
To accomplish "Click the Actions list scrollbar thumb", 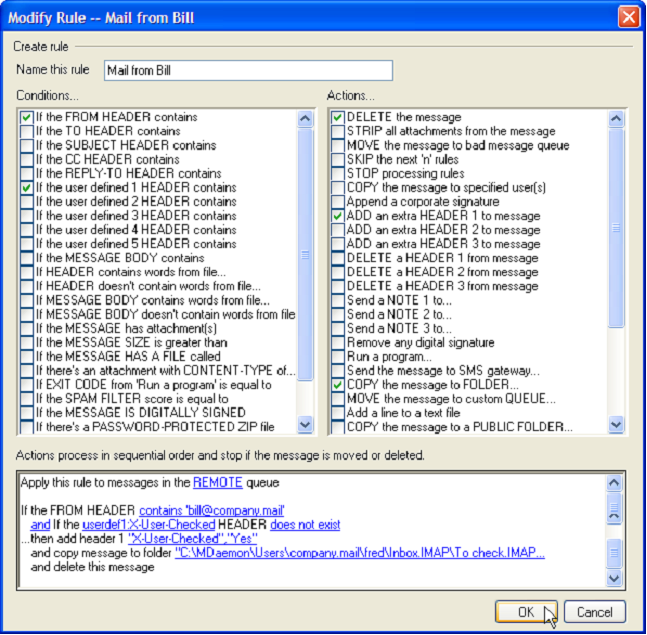I will 616,228.
